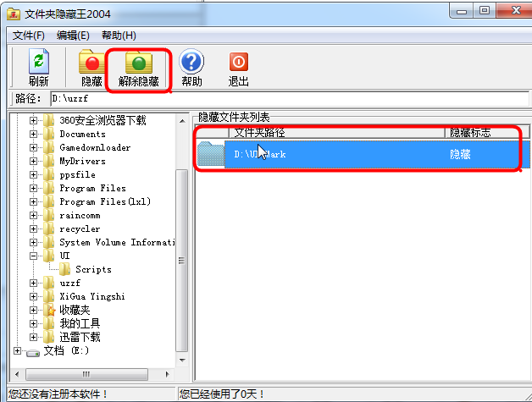532x402 pixels.
Task: Collapse the UI folder node
Action: pyautogui.click(x=33, y=256)
